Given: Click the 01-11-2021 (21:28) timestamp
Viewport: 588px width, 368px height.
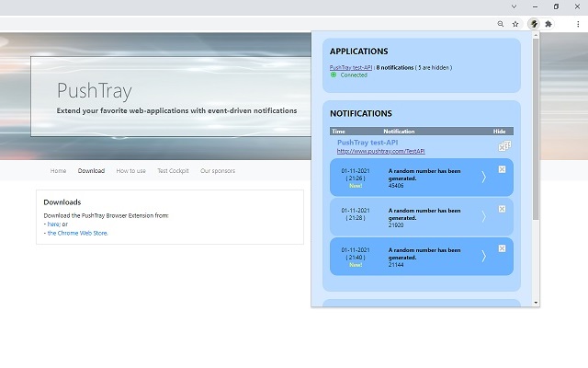Looking at the screenshot, I should click(x=356, y=214).
